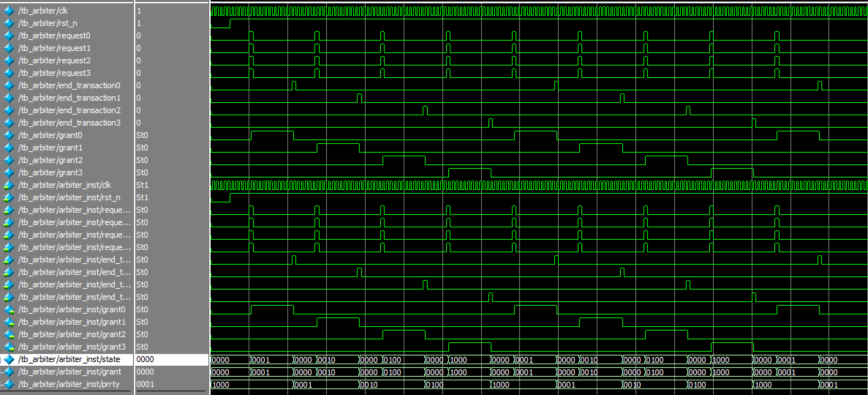Click the diamond icon beside /tb_arbiter/clk
This screenshot has height=395, width=868.
pos(9,11)
